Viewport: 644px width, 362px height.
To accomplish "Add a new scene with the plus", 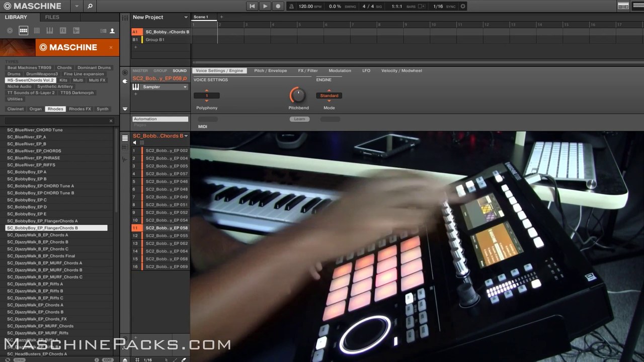I will 221,17.
